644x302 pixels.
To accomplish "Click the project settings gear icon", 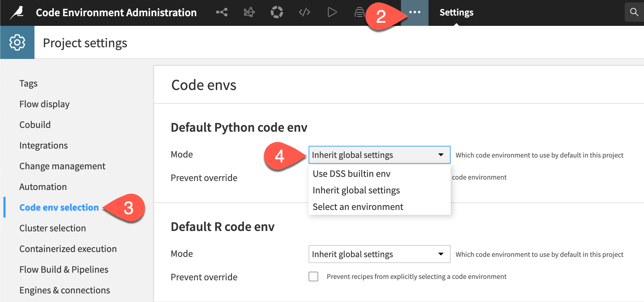I will (17, 42).
